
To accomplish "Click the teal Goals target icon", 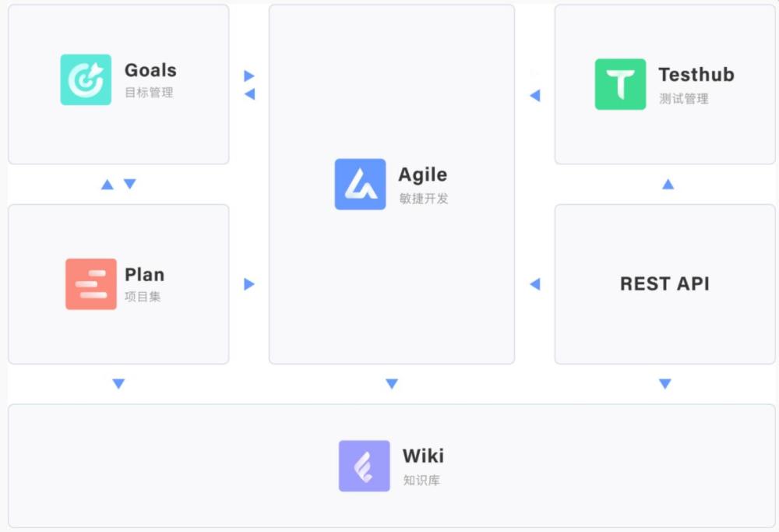I will [86, 79].
